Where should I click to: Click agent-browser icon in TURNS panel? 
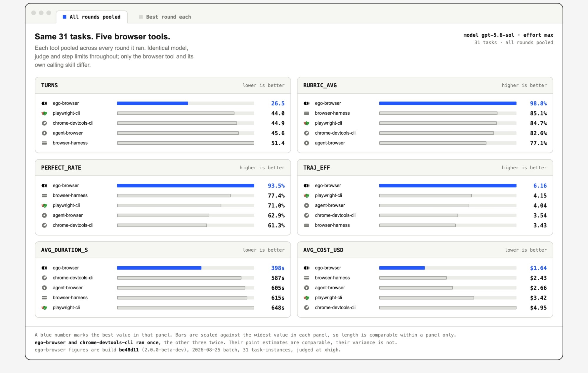coord(44,133)
